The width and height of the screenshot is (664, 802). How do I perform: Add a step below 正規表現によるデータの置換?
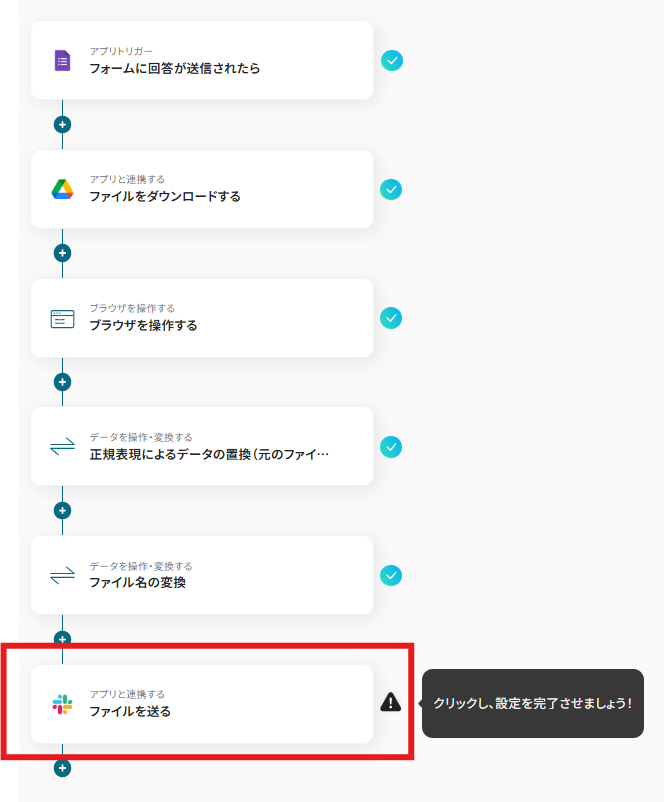[x=62, y=510]
